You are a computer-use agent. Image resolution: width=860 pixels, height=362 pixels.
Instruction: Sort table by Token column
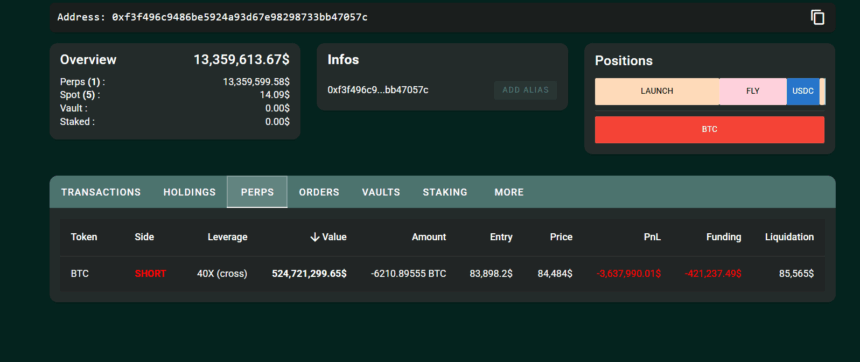84,237
